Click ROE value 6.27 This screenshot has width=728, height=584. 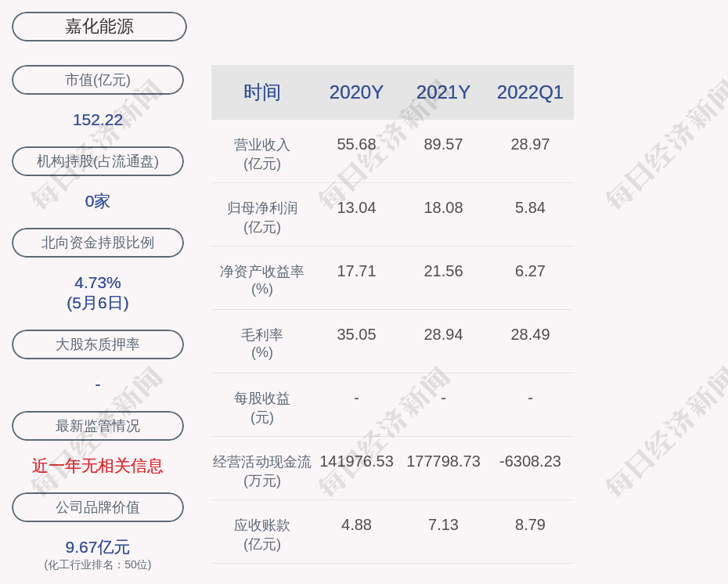point(530,271)
